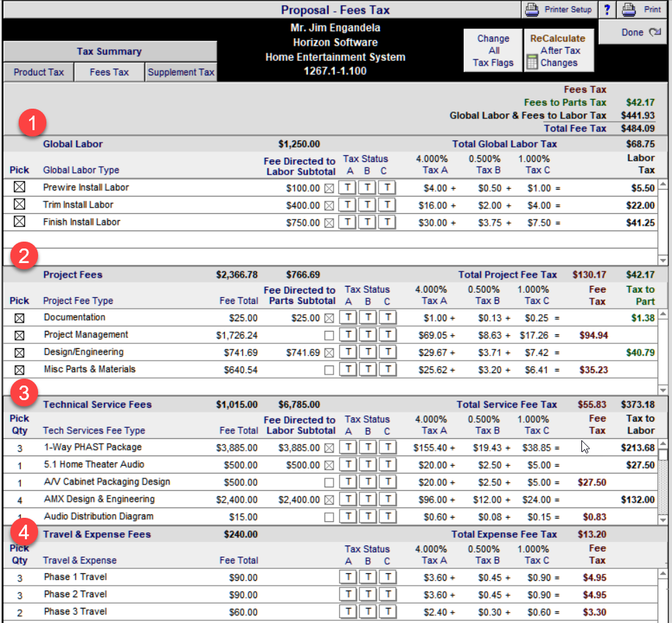The width and height of the screenshot is (672, 623).
Task: ReCalculate After Tax Changes
Action: pos(559,51)
